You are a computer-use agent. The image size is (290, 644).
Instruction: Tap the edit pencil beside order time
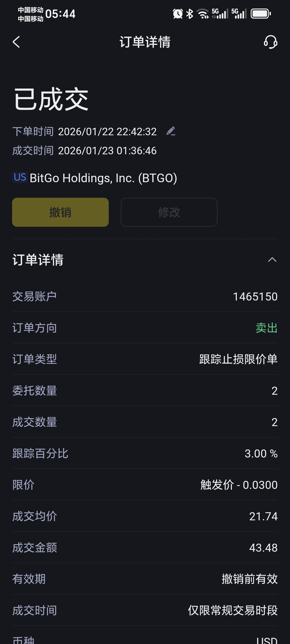tap(171, 131)
